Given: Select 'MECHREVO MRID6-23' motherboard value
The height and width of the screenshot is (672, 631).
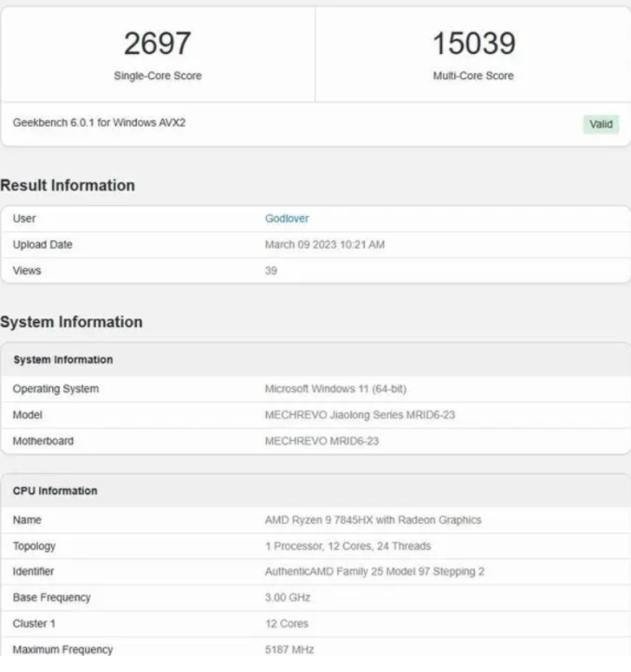Looking at the screenshot, I should pyautogui.click(x=322, y=441).
